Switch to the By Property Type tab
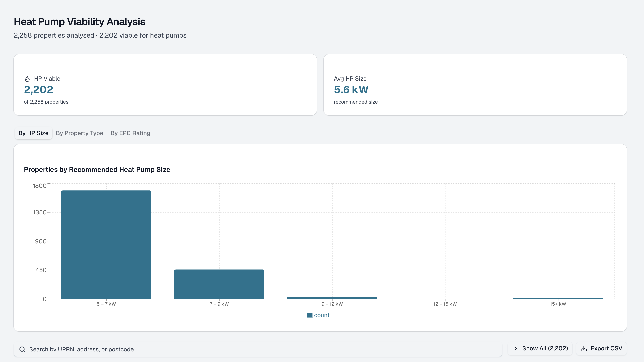The image size is (644, 362). click(79, 133)
